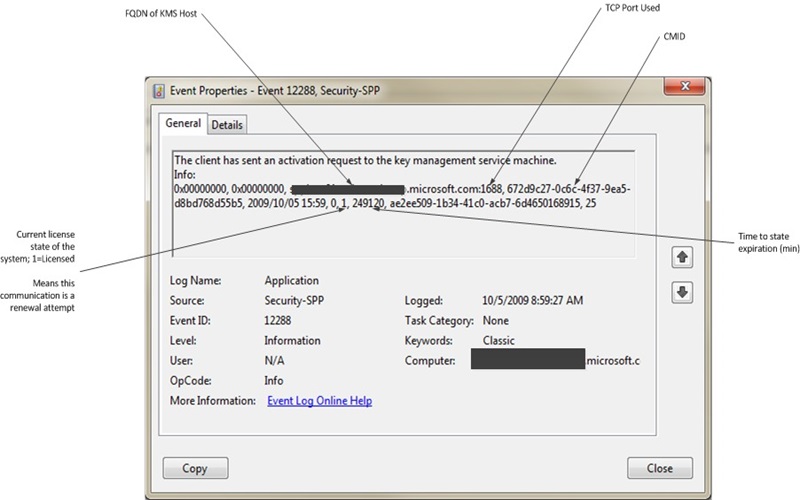The height and width of the screenshot is (500, 800).
Task: Click the date 2009/10/05 15:59 in the description
Action: point(287,204)
